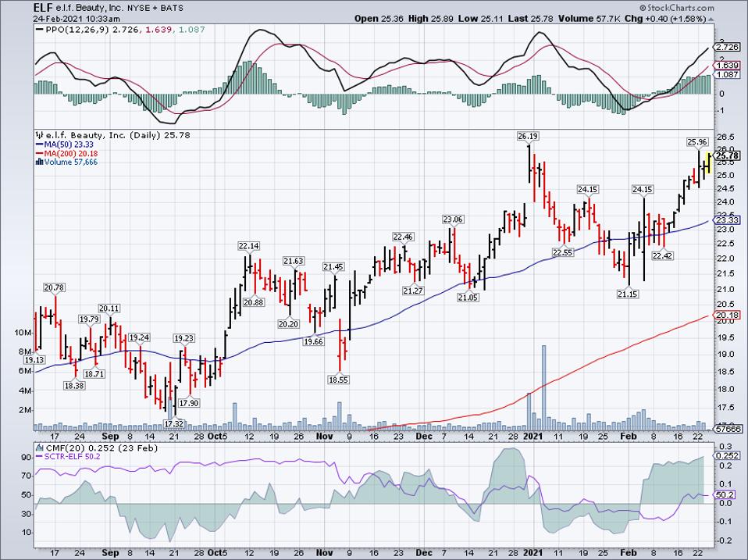
Task: Click the 'MA(50) 23.33' legend text
Action: point(69,144)
